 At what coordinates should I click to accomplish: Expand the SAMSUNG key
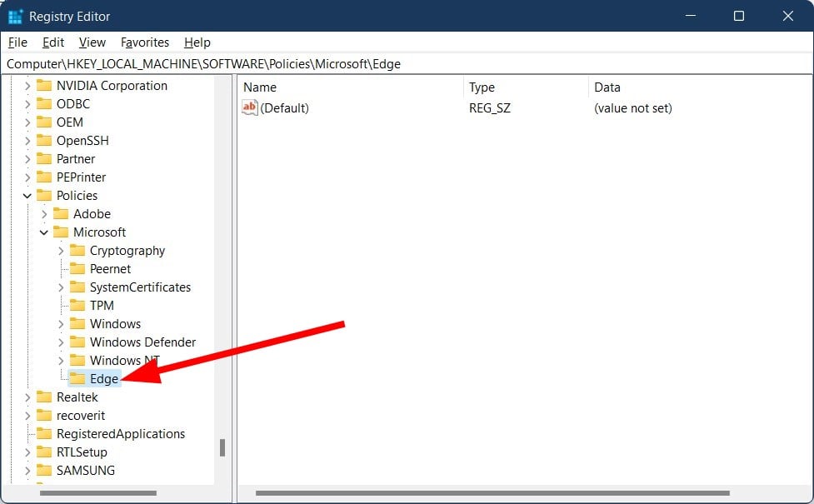(x=27, y=471)
